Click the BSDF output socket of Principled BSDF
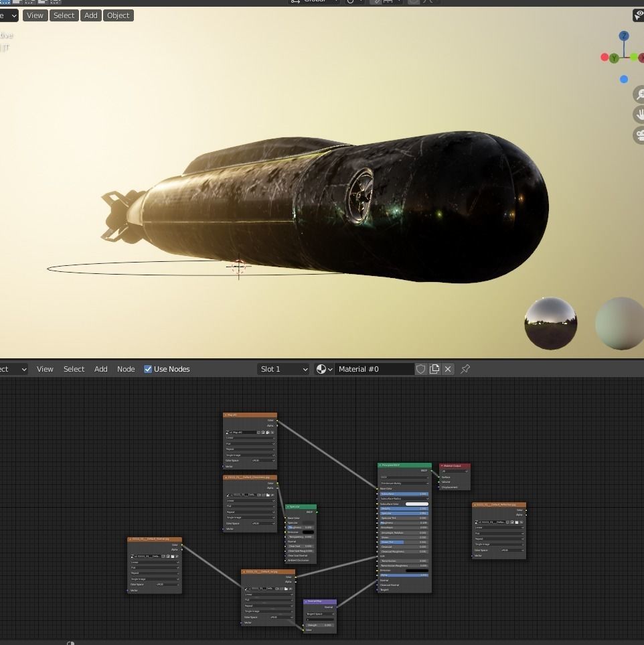The image size is (644, 645). click(x=431, y=471)
